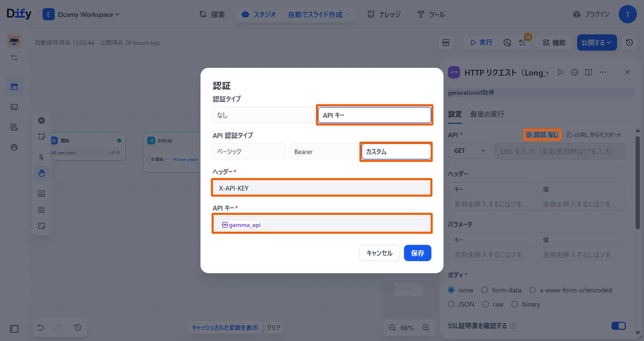The height and width of the screenshot is (341, 644).
Task: Switch to the 最後の実行 tab
Action: 487,114
